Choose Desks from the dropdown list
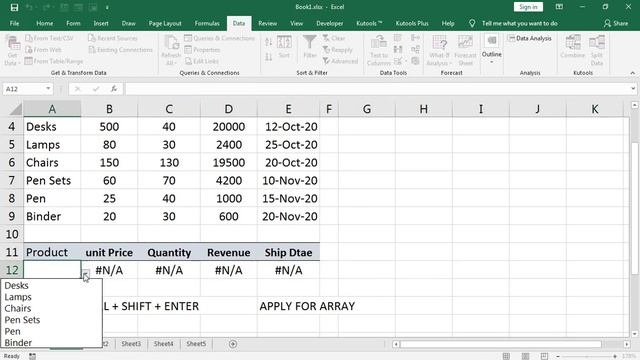Image resolution: width=640 pixels, height=360 pixels. 51,285
